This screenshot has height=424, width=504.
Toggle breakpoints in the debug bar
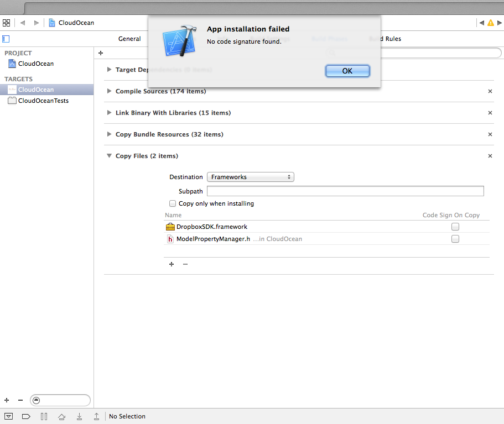[x=26, y=416]
